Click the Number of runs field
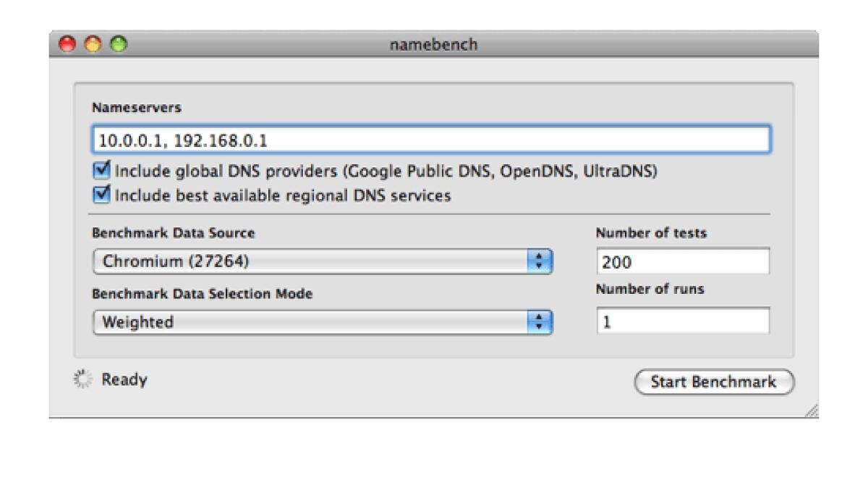The image size is (868, 485). pos(683,321)
